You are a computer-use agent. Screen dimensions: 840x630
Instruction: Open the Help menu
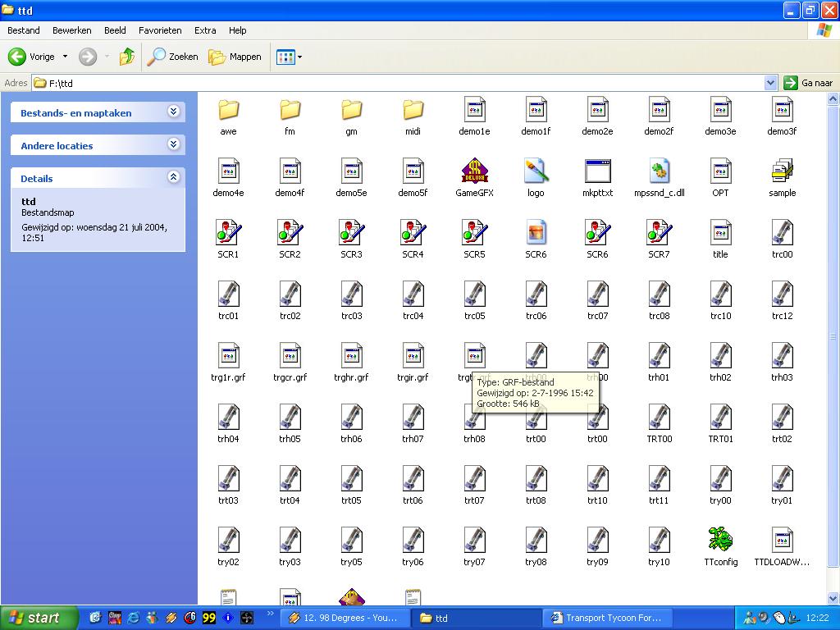pos(237,30)
